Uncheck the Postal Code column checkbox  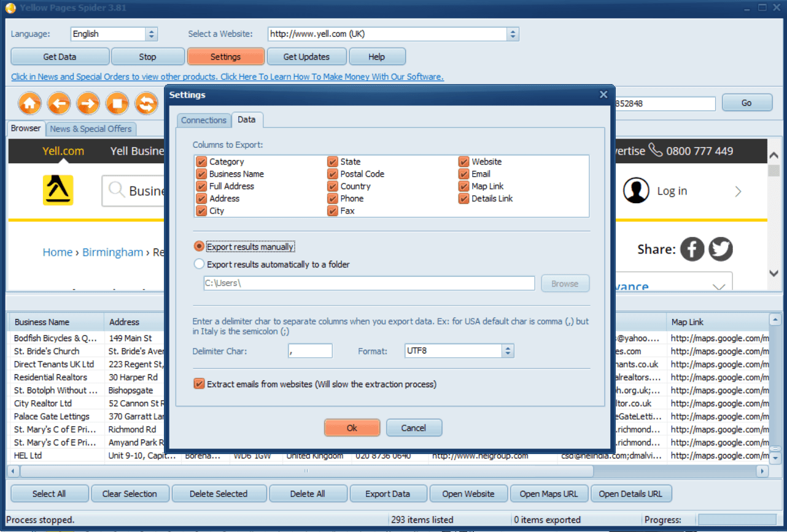(332, 174)
